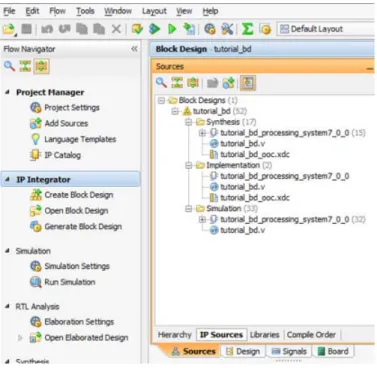Open the Default Layout dropdown
Screen dimensions: 377x368
click(x=325, y=29)
